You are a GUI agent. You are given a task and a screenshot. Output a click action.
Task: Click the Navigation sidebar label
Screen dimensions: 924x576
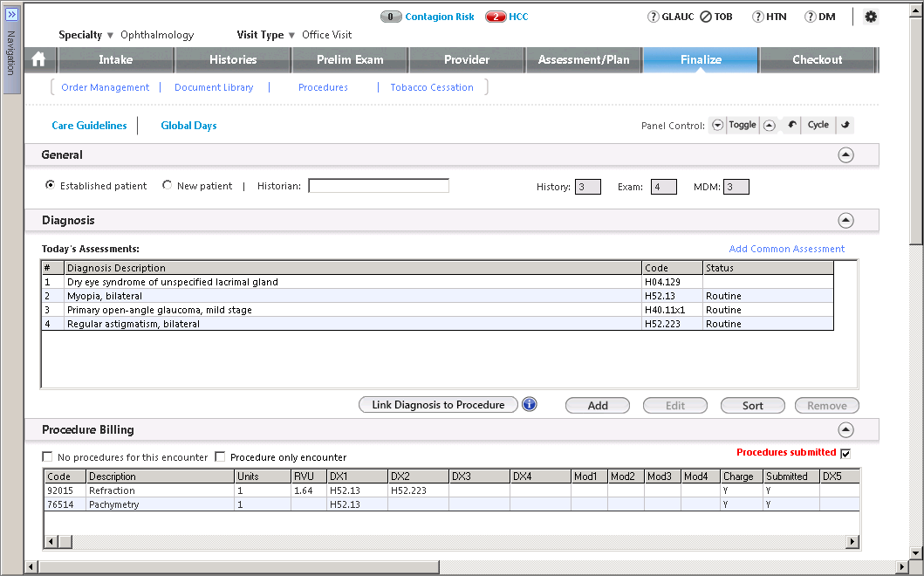coord(11,53)
